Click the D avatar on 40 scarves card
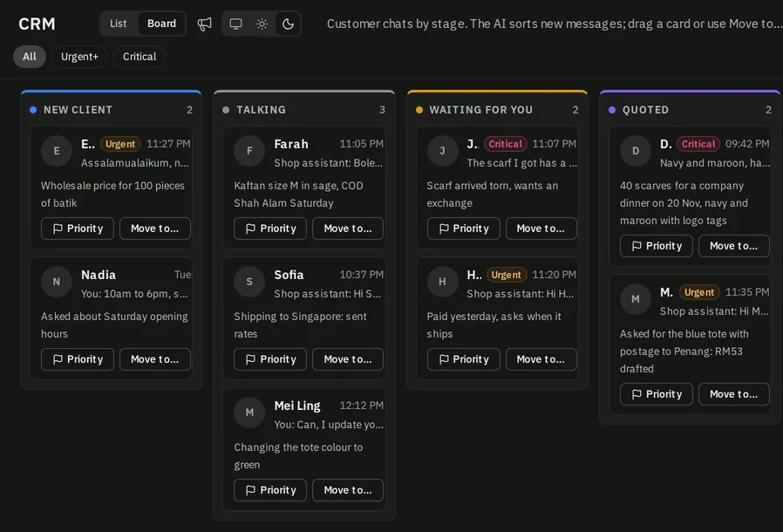Viewport: 783px width, 532px height. pyautogui.click(x=635, y=151)
